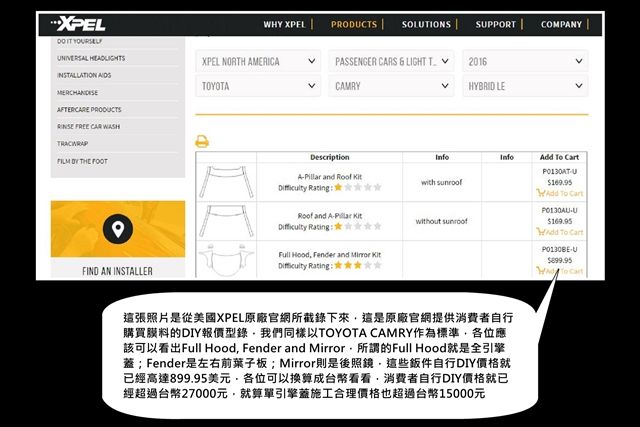Expand the XPEL North America dropdown
The height and width of the screenshot is (427, 640).
click(258, 61)
